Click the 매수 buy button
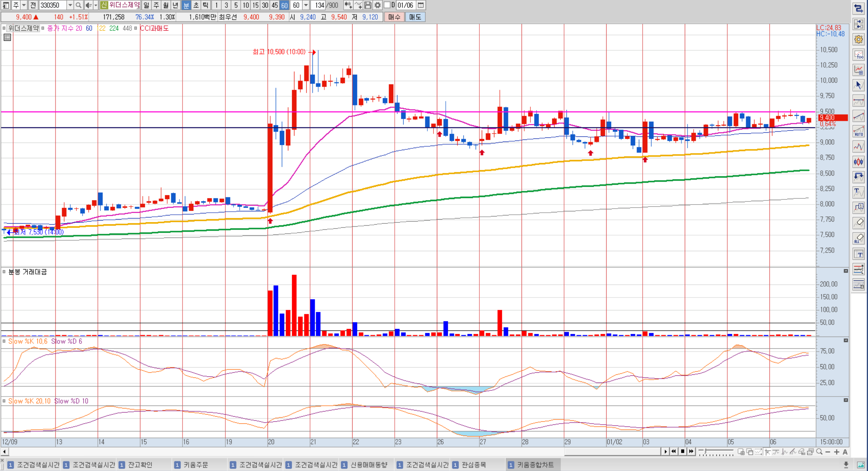 click(x=394, y=17)
